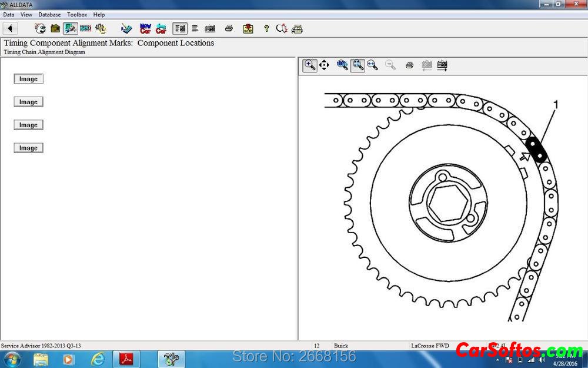Toggle the fit-to-window zoom mode
This screenshot has width=588, height=368.
pyautogui.click(x=357, y=65)
